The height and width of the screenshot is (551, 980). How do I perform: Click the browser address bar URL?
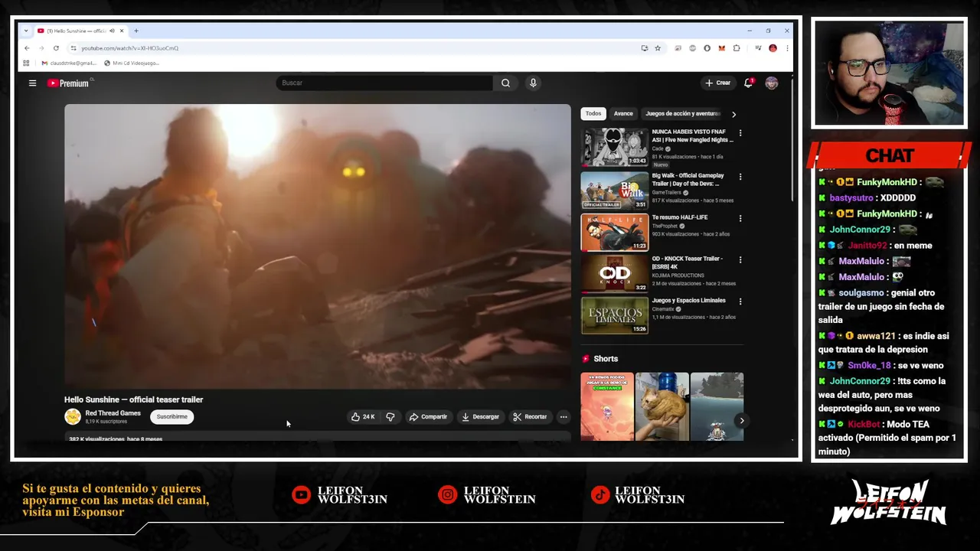[130, 48]
